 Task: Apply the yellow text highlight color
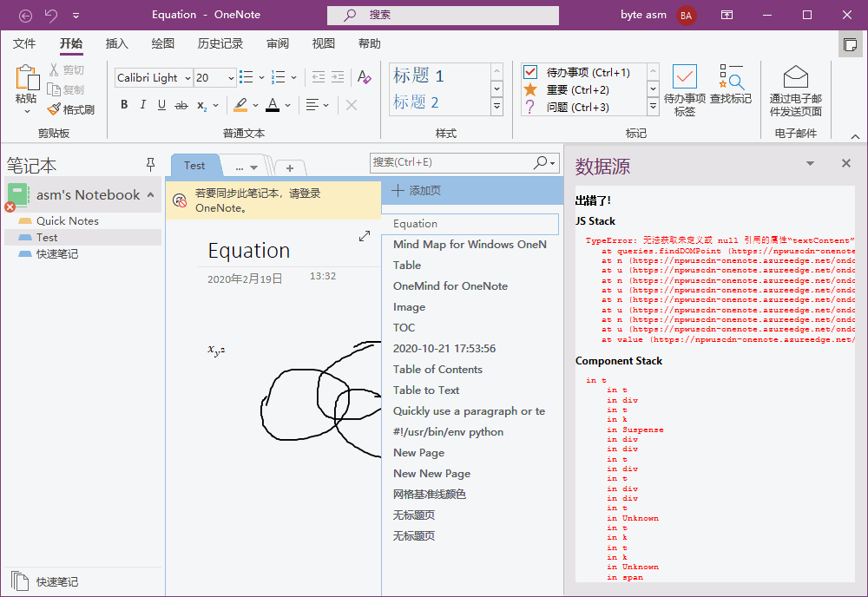(x=240, y=105)
